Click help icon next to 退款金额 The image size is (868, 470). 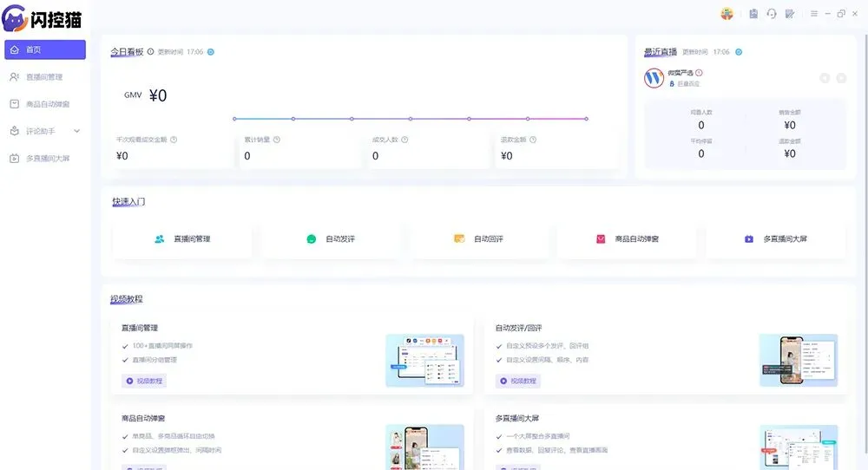click(533, 140)
